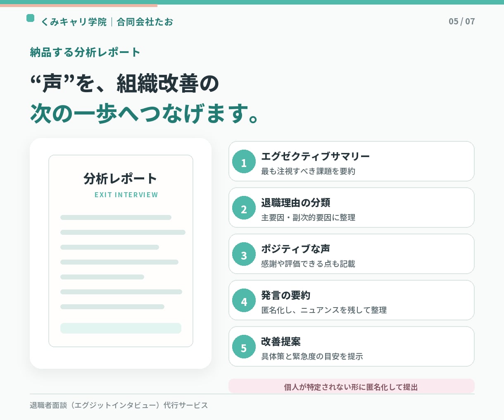The width and height of the screenshot is (504, 420).
Task: Click the 合同会社たお company name
Action: [145, 22]
